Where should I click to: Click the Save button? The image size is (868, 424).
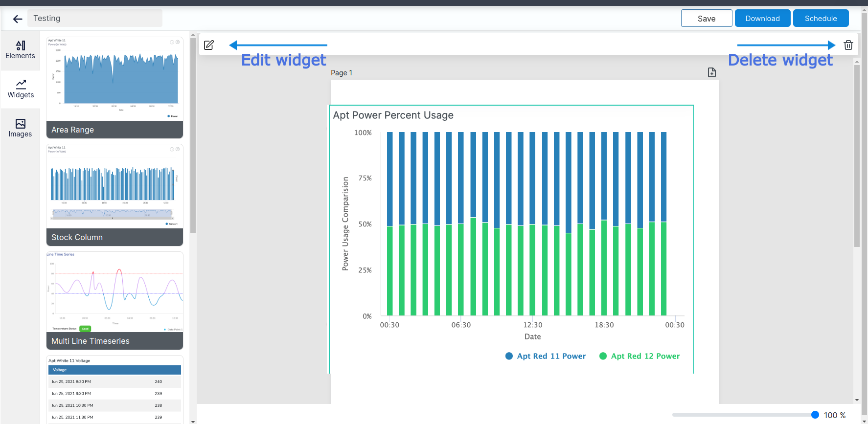[706, 19]
